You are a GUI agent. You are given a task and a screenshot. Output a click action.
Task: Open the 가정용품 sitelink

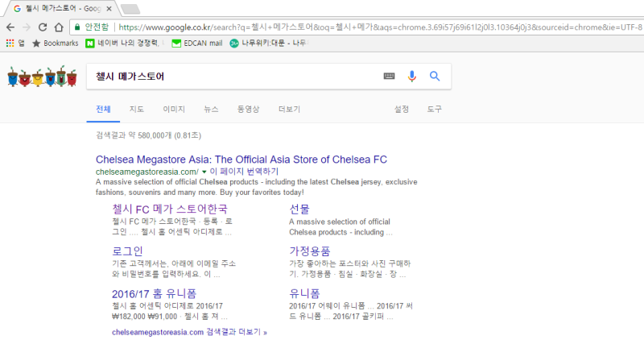(x=310, y=251)
